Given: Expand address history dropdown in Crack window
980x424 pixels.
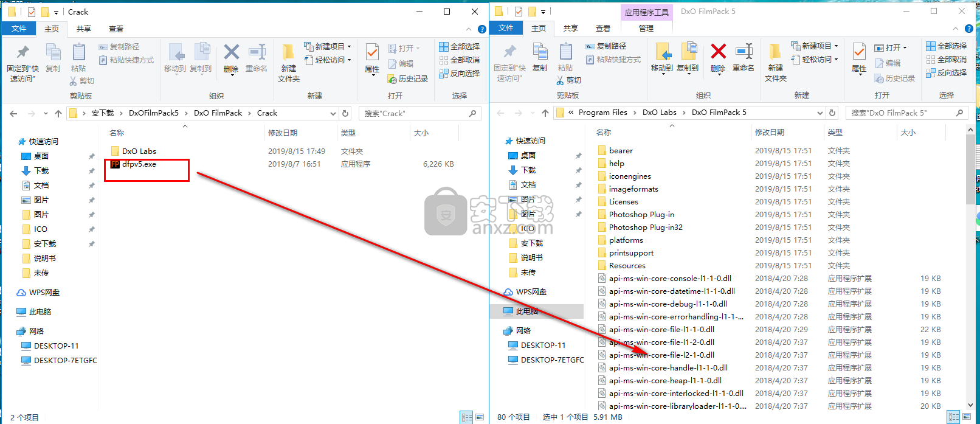Looking at the screenshot, I should click(x=333, y=113).
